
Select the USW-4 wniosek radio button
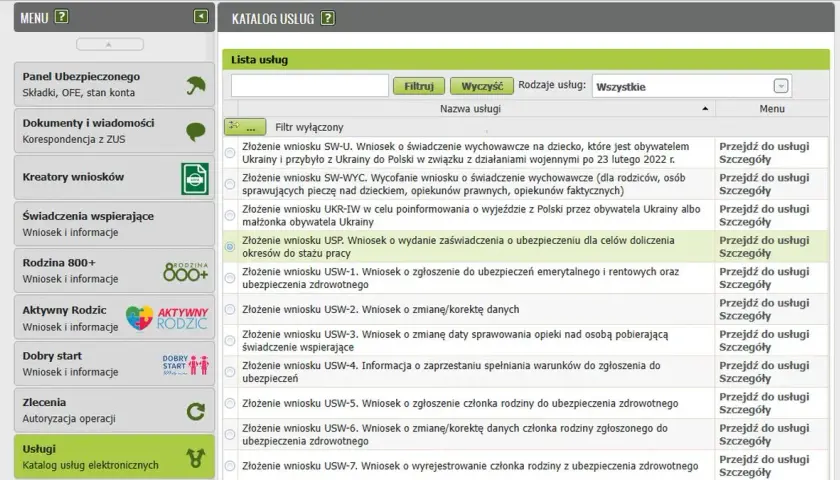tap(230, 372)
